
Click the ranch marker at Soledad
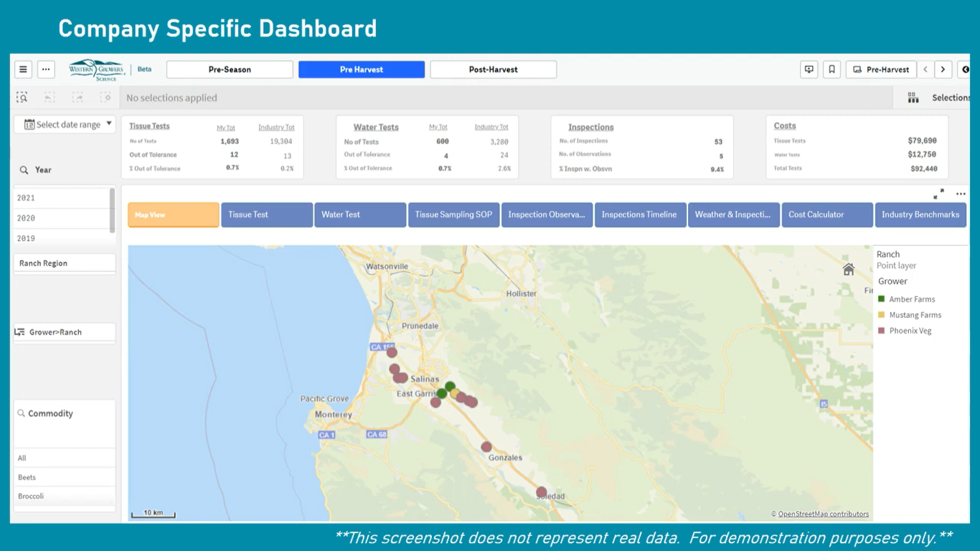tap(541, 492)
